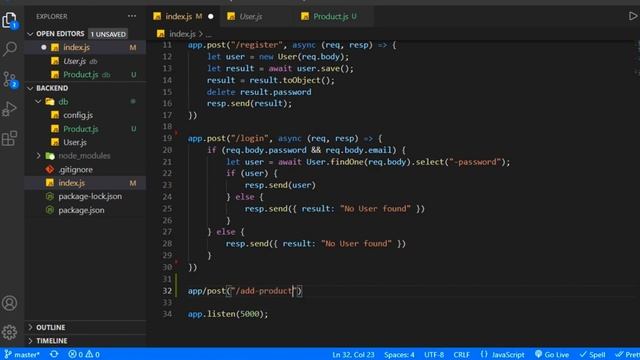Open Product.js in db folder tree
The width and height of the screenshot is (640, 360).
coord(85,129)
